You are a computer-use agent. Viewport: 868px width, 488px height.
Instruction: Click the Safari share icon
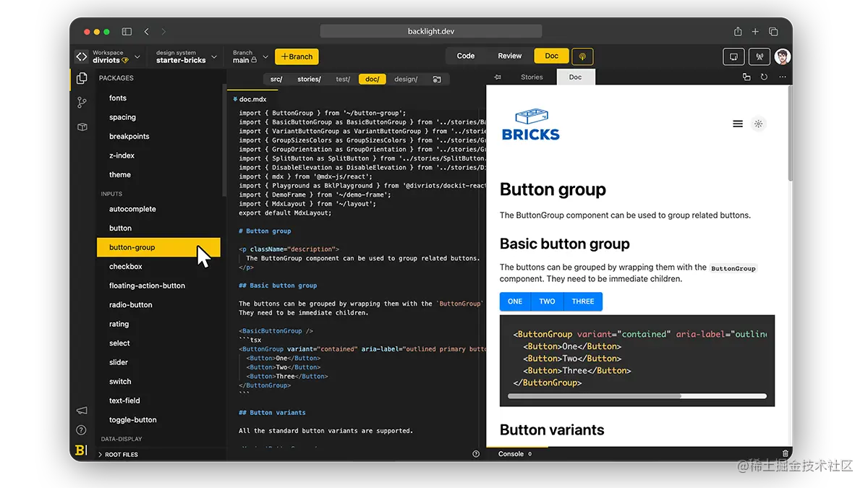[738, 31]
